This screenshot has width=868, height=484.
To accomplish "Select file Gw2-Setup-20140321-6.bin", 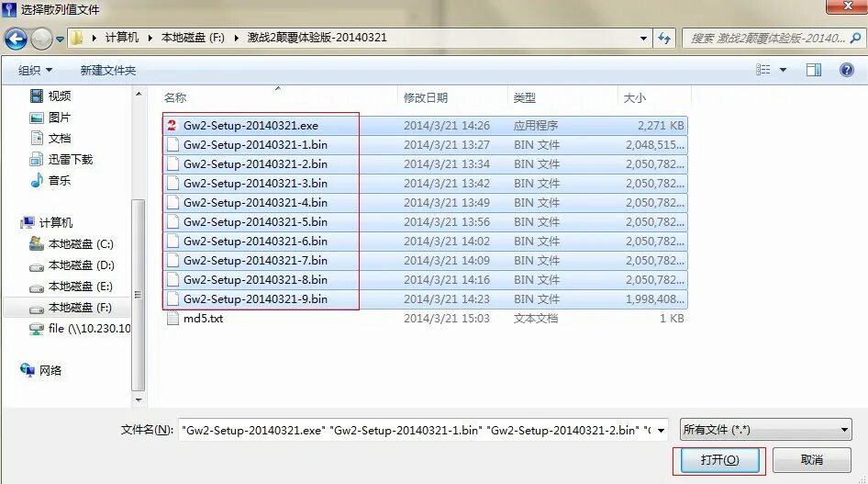I will tap(425, 242).
